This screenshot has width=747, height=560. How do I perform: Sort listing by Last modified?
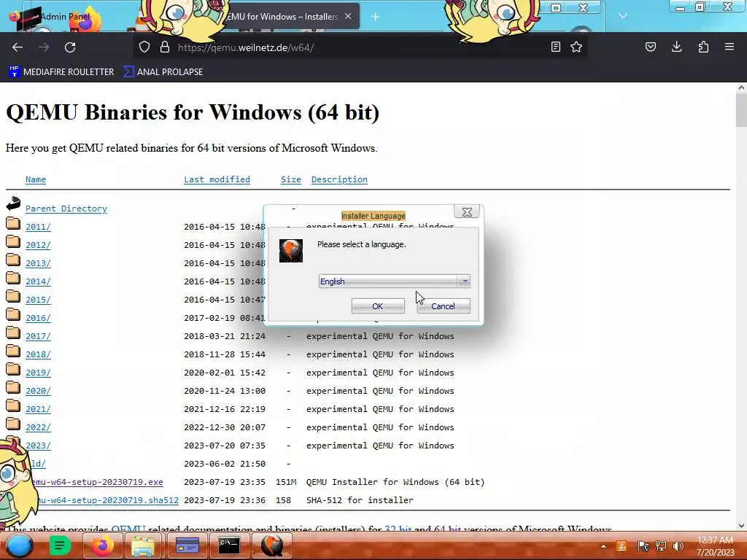point(217,179)
